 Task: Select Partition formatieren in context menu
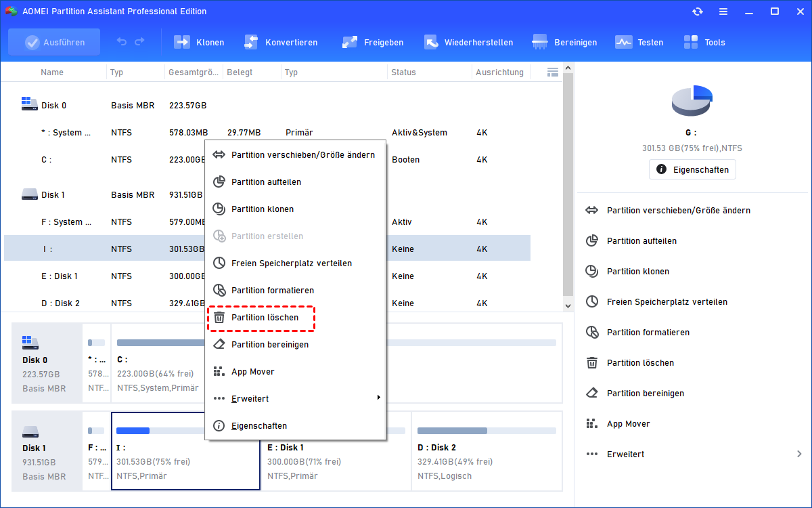272,290
